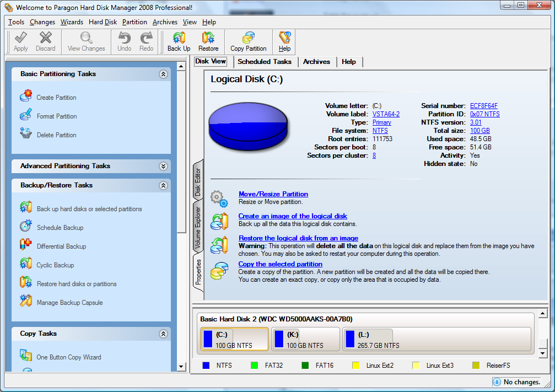Screen dimensions: 555x392
Task: Collapse the Basic Partitioning Tasks section
Action: point(163,74)
